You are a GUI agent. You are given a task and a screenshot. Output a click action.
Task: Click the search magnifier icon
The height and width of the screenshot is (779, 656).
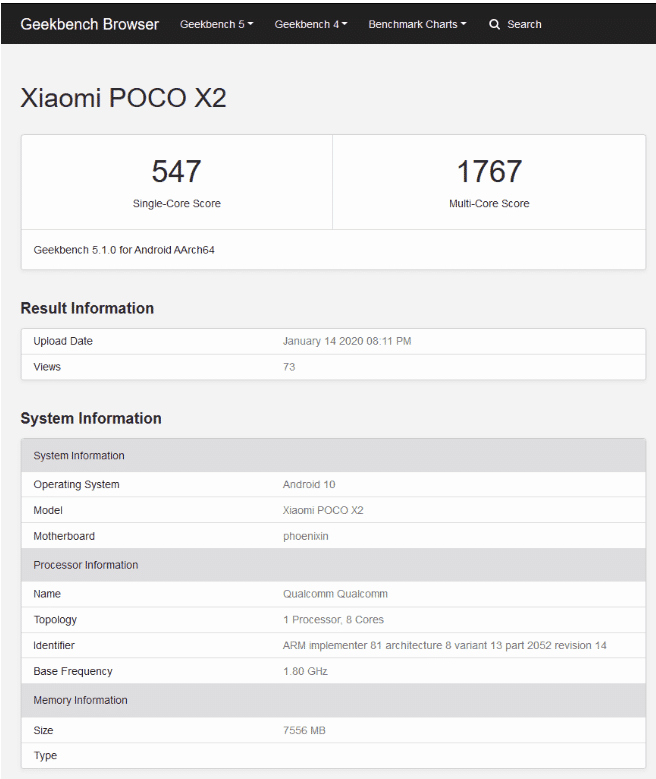pyautogui.click(x=494, y=24)
